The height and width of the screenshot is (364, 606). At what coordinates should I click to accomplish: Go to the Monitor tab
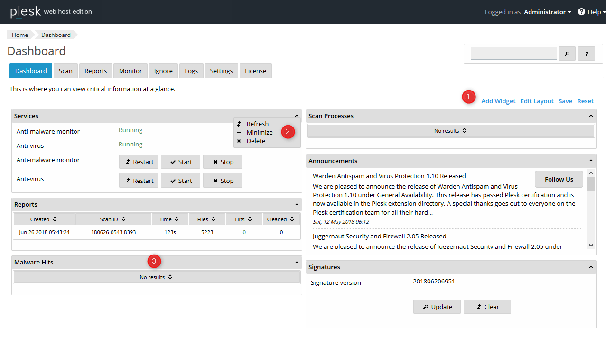(x=131, y=71)
